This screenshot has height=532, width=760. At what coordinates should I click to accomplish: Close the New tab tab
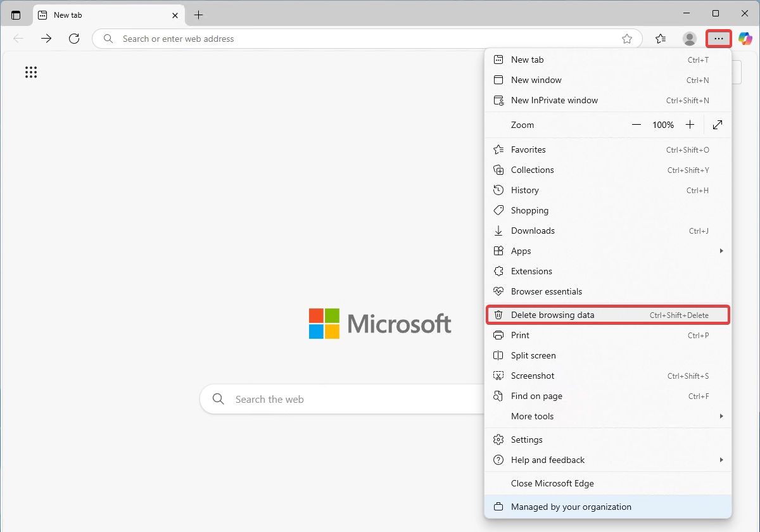click(175, 15)
